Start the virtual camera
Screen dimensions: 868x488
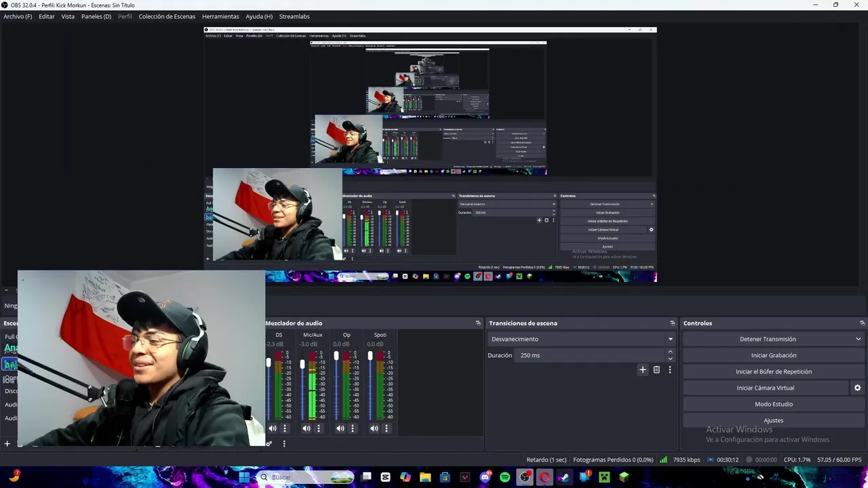click(x=766, y=388)
